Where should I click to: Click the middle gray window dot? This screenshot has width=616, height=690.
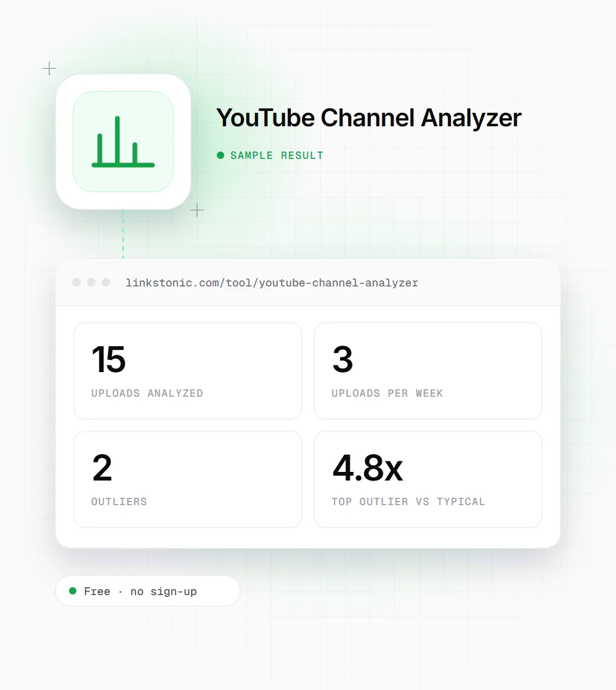91,282
